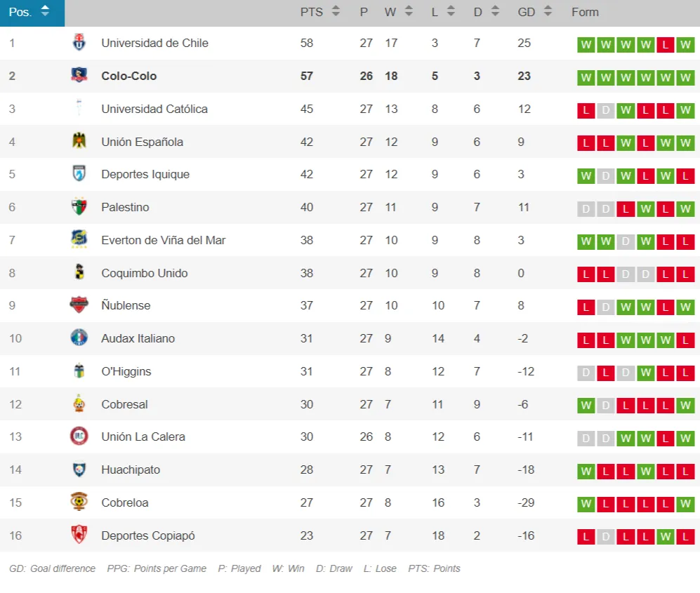Click the Everton de Viña del Mar badge
The image size is (700, 593).
(x=79, y=240)
